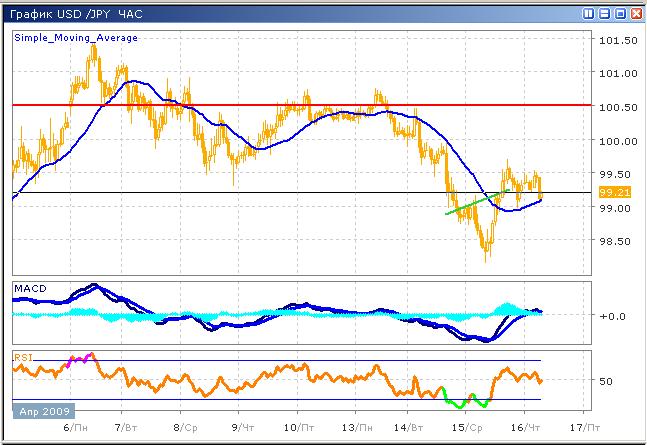Click the MACD indicator label
This screenshot has height=445, width=647.
[28, 288]
